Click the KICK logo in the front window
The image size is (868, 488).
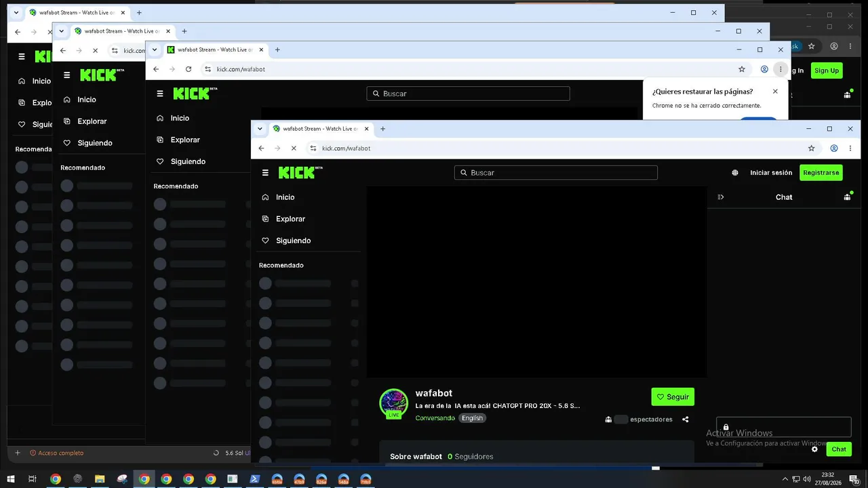(300, 172)
